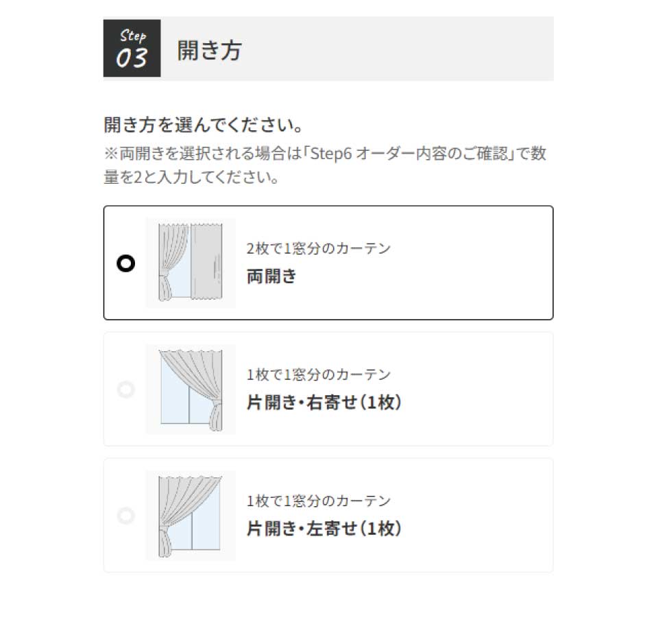Screen dimensions: 658x644
Task: Click the 開き方 section header title
Action: [x=209, y=50]
